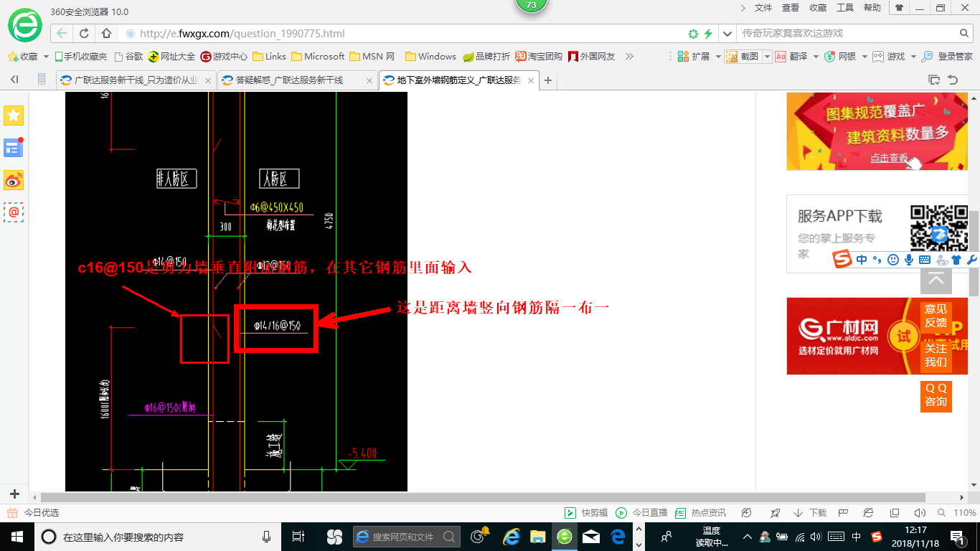This screenshot has width=980, height=551.
Task: Click the 翻译 translate tool
Action: click(792, 56)
